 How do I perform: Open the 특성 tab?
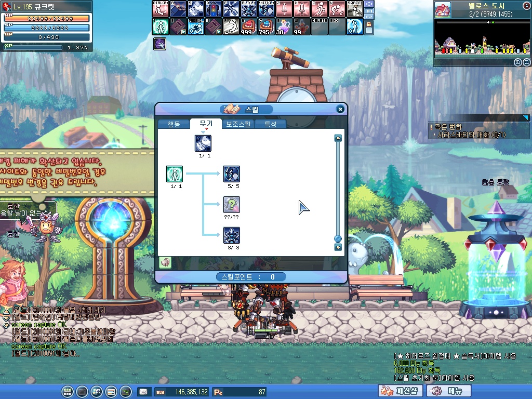(x=270, y=124)
